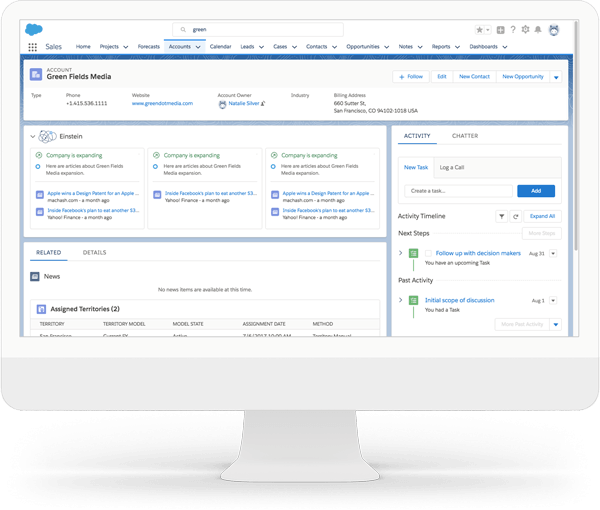Screen dimensions: 600x510
Task: Click the New Contact button
Action: (x=474, y=77)
